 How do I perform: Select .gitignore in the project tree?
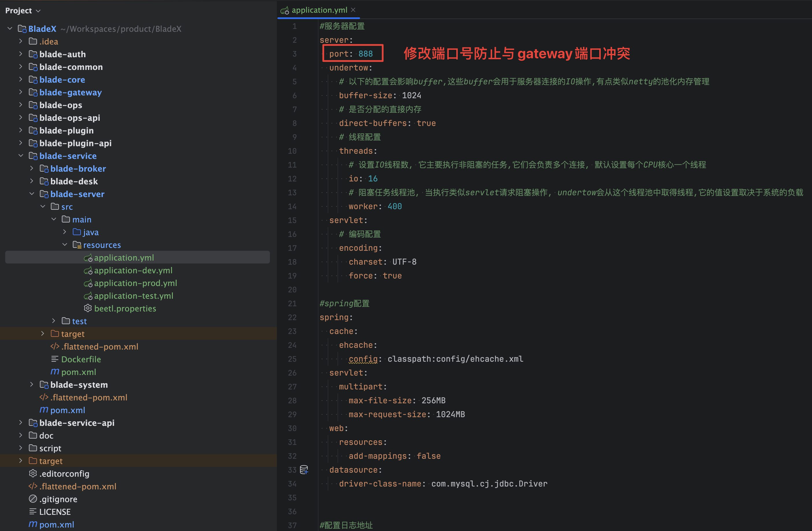click(x=58, y=499)
